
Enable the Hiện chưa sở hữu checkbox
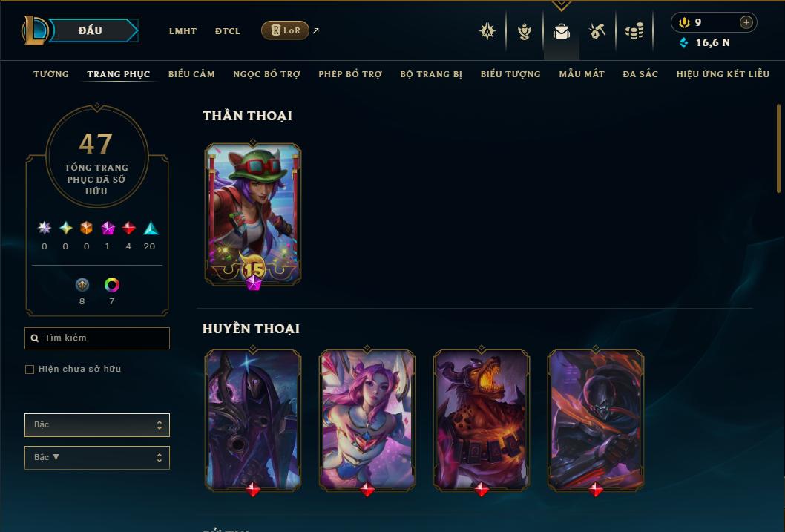pos(30,370)
